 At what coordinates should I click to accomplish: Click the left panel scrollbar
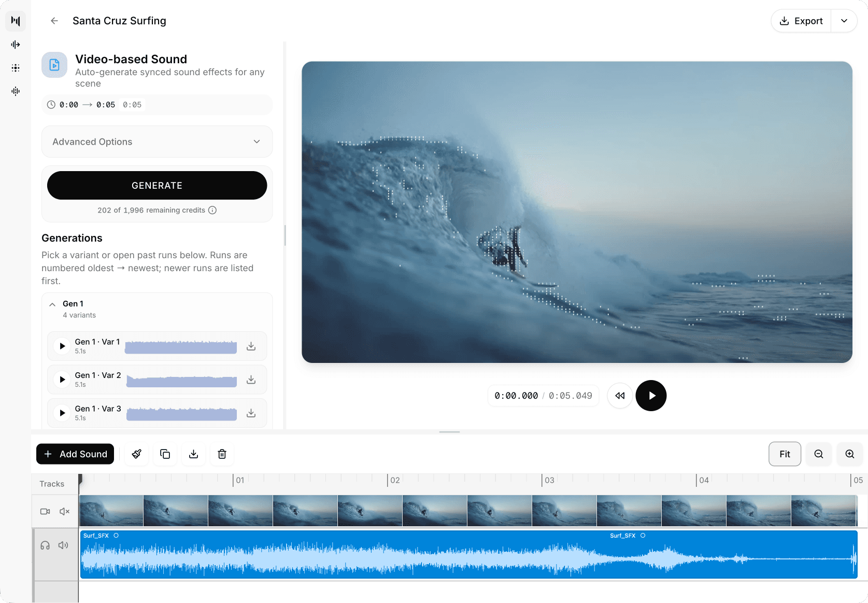click(x=284, y=235)
